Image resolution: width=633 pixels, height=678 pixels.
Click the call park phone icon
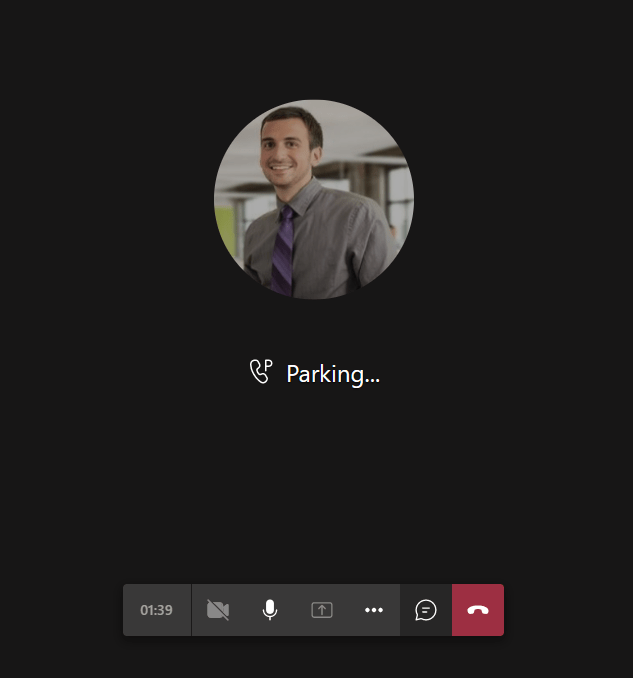click(260, 372)
